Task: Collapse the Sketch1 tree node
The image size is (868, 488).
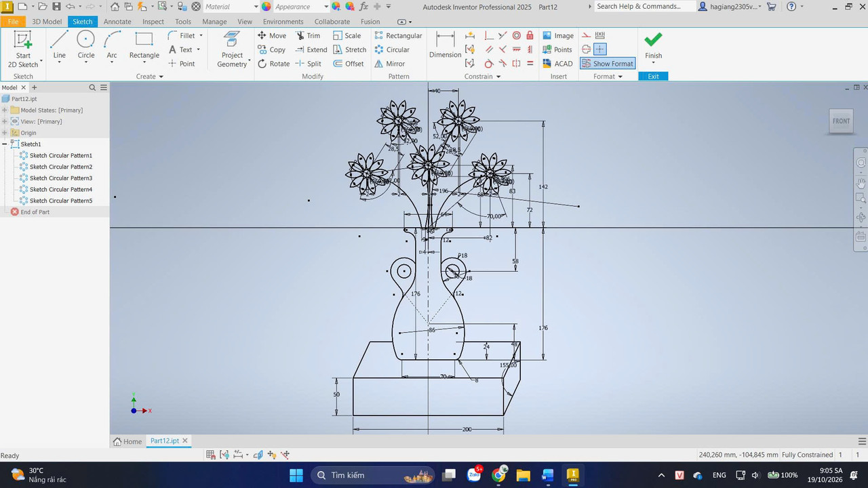Action: (5, 144)
